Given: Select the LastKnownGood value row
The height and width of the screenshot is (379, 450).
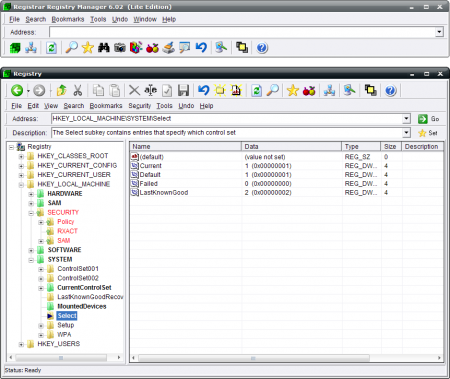Looking at the screenshot, I should (287, 193).
